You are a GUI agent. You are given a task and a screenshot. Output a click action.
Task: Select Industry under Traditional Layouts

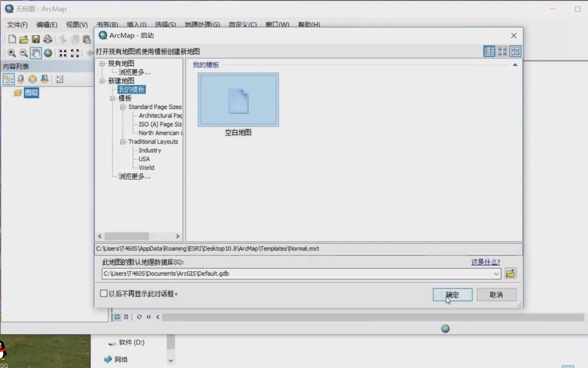[150, 150]
